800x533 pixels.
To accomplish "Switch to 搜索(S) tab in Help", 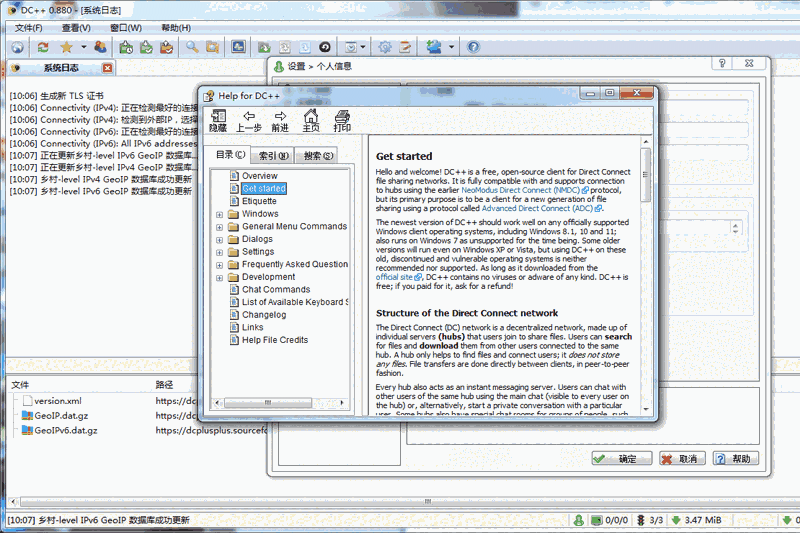I will 318,156.
